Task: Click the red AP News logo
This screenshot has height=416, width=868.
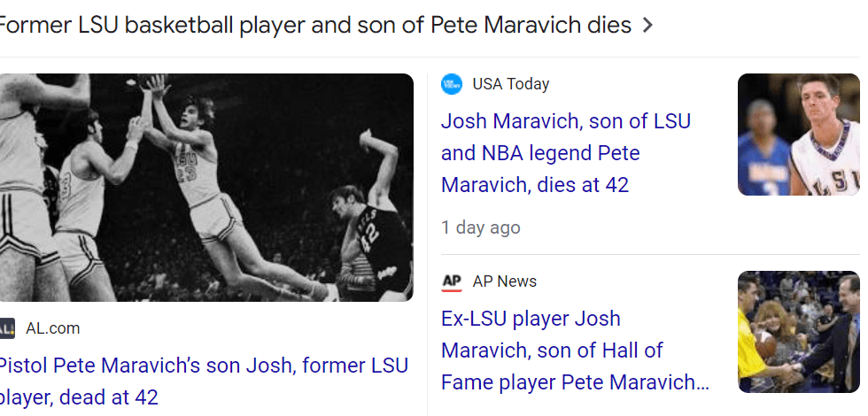Action: (452, 281)
